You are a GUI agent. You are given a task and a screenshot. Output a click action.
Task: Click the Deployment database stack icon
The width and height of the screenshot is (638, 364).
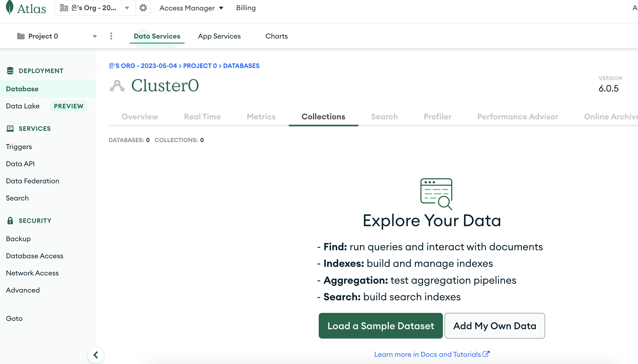pos(10,71)
